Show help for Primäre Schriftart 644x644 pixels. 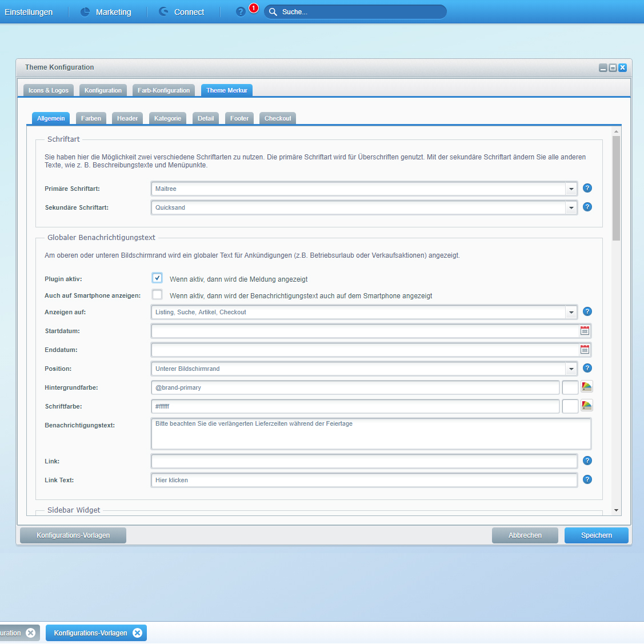coord(587,188)
